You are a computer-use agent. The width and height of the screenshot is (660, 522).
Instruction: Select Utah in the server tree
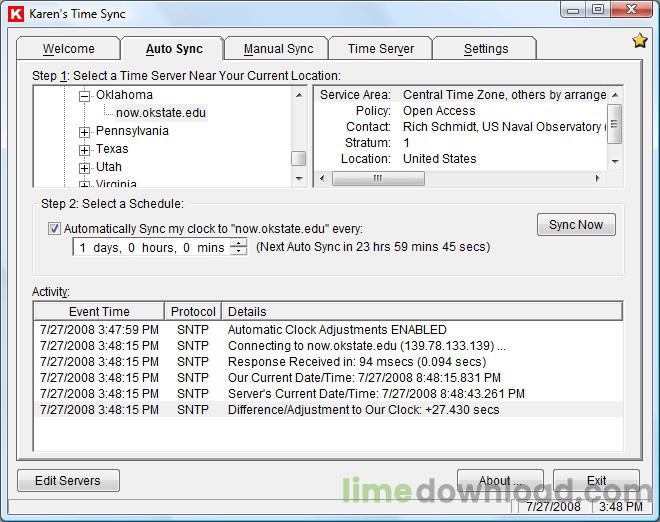coord(109,167)
